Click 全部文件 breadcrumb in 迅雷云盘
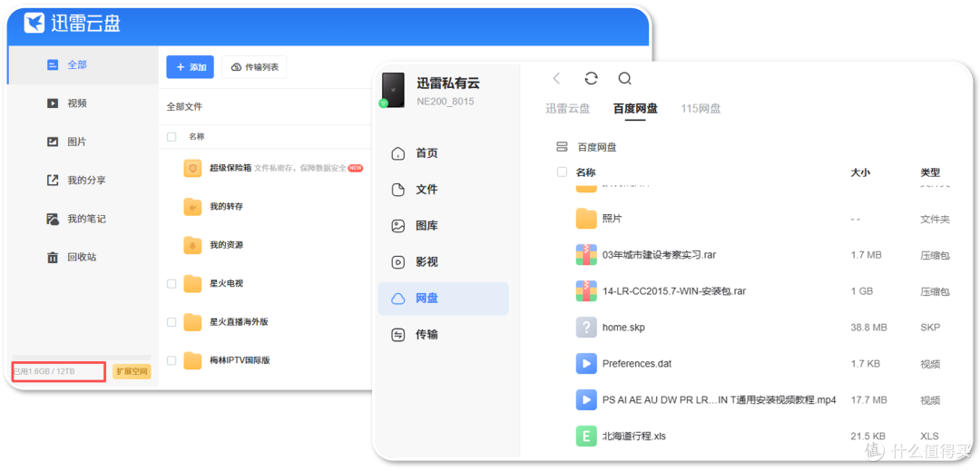Viewport: 980px width, 471px height. point(184,107)
